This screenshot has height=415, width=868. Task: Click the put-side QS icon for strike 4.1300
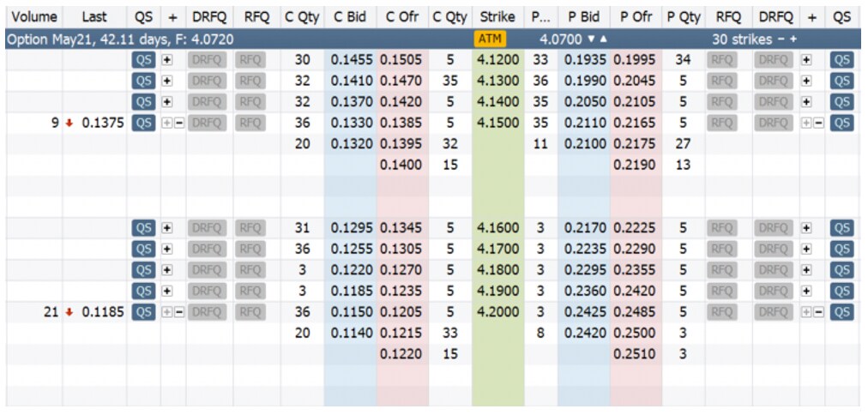pos(841,81)
